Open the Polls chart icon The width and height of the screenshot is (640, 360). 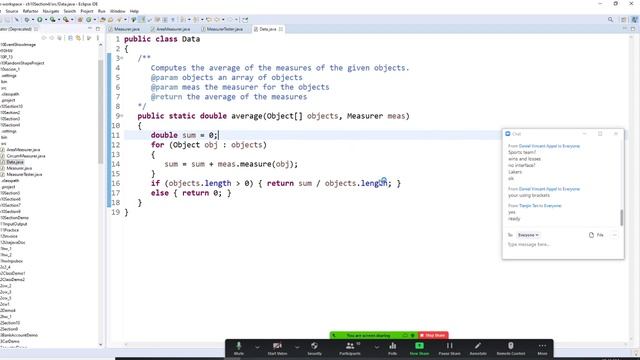[x=393, y=346]
